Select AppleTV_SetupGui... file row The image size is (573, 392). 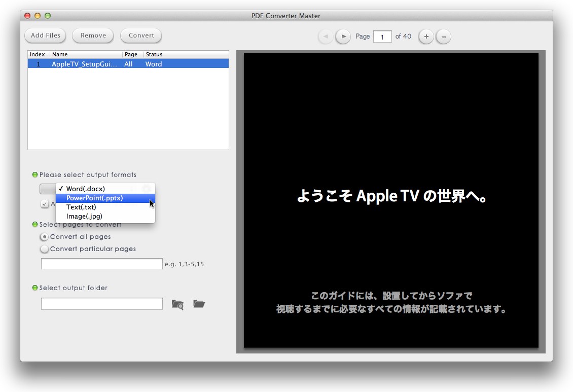point(128,64)
